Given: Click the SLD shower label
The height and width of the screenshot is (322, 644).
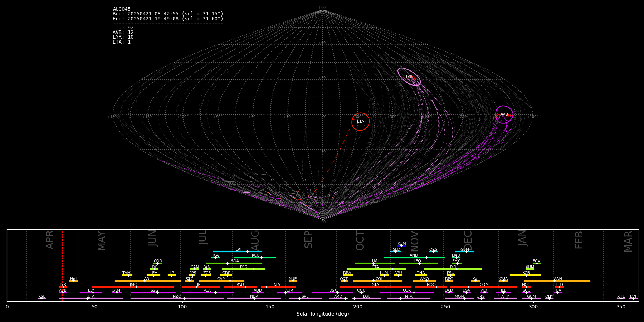Looking at the screenshot, I should coord(396,250).
